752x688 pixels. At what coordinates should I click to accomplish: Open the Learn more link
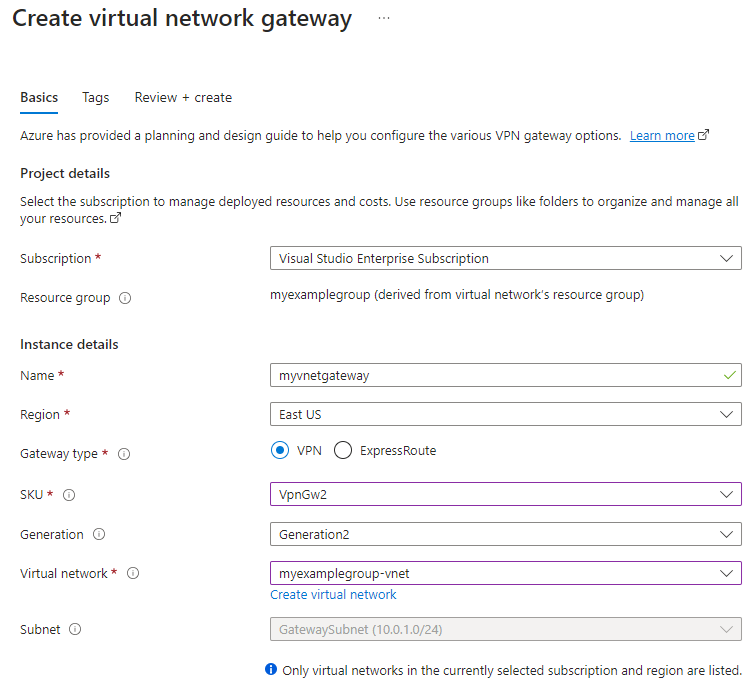(662, 136)
